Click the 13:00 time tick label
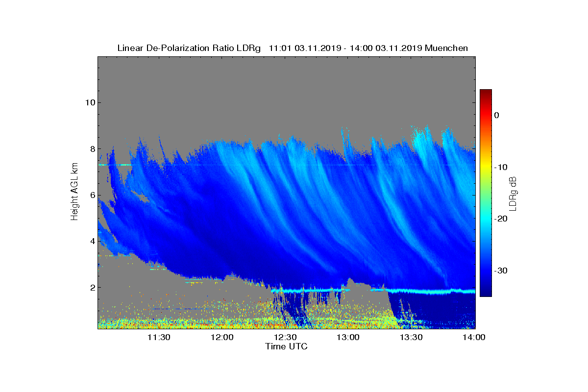Viewport: 588px width, 392px height. pos(348,337)
